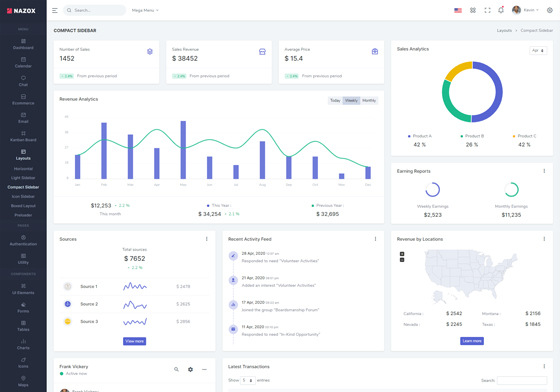Select Horizontal under Layouts menu

point(23,169)
